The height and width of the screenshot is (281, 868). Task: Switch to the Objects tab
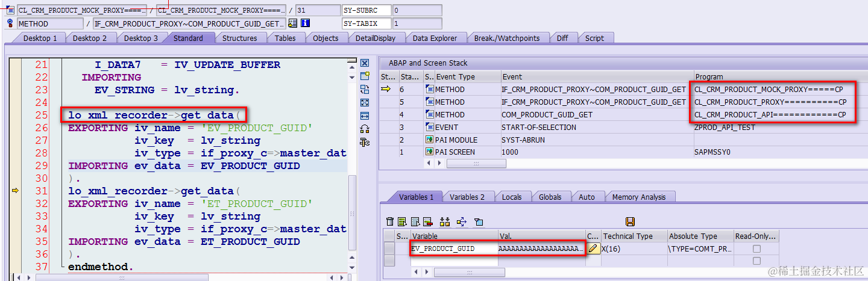coord(325,38)
